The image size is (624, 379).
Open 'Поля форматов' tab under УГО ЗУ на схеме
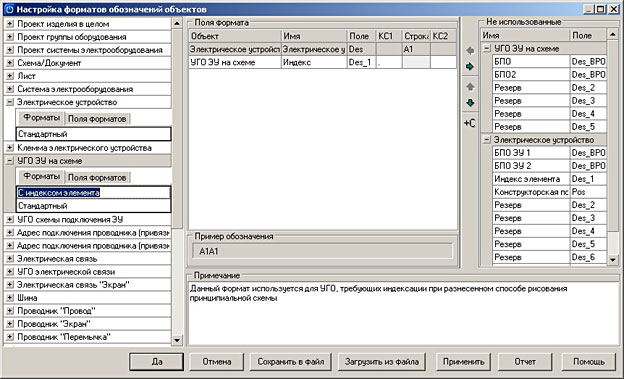(x=97, y=178)
